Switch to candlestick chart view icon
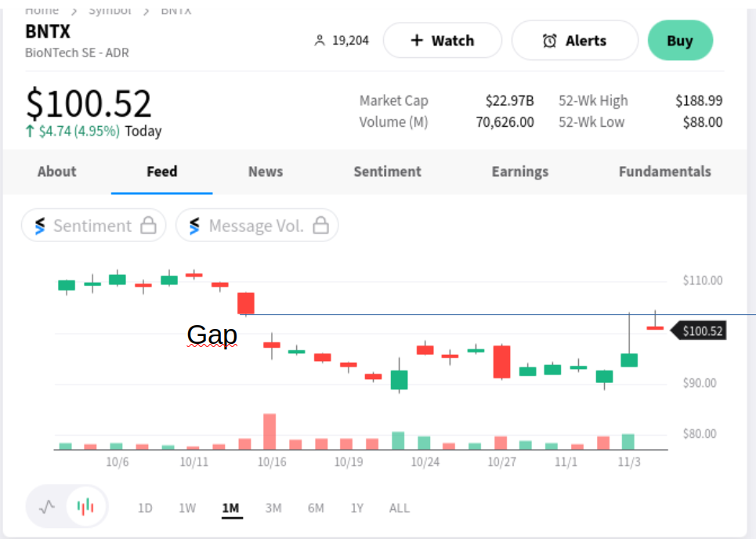 click(86, 506)
